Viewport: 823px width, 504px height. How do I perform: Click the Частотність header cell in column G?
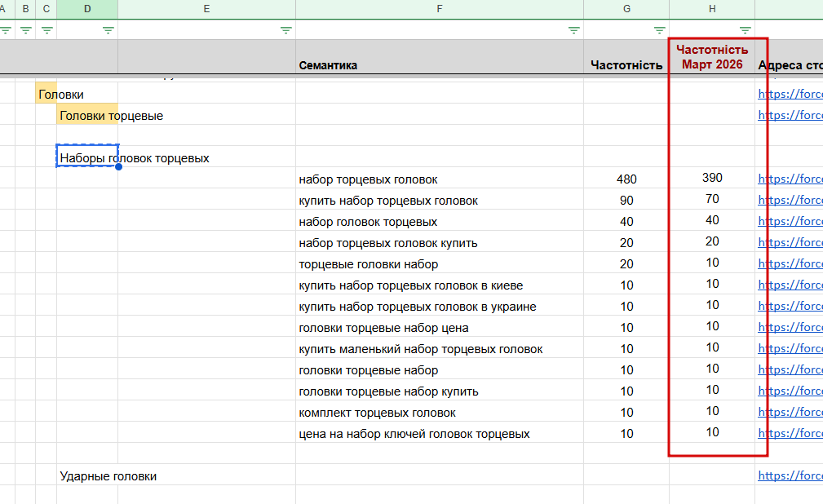pyautogui.click(x=626, y=57)
